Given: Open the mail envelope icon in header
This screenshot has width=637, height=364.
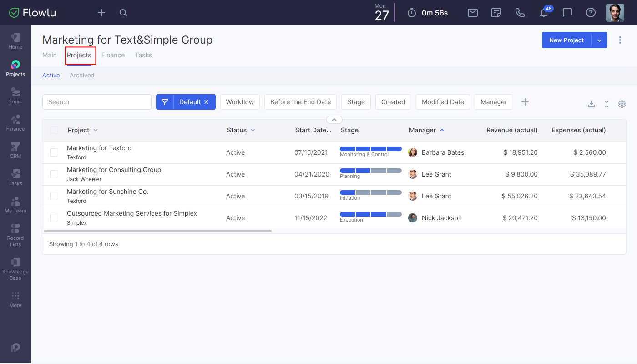Looking at the screenshot, I should coord(473,13).
